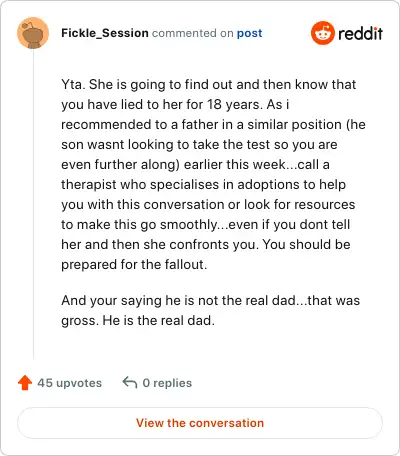
Task: Click the "View the conversation" button
Action: click(200, 423)
